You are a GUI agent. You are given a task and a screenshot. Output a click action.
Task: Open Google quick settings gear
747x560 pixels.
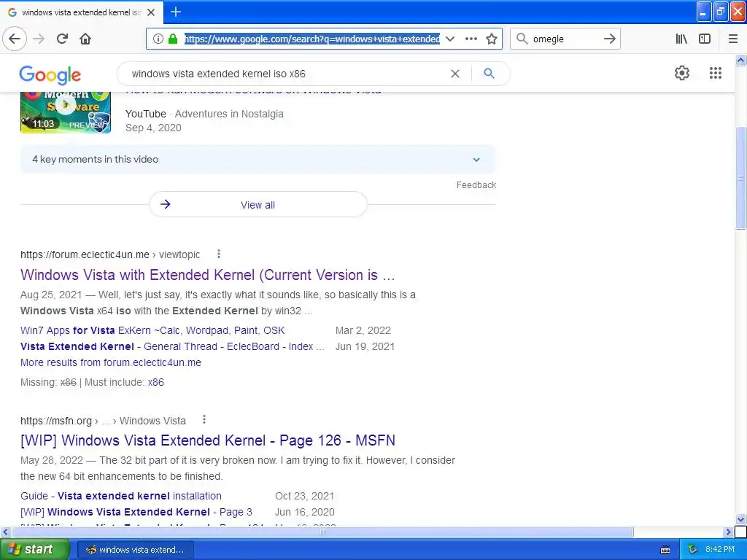point(682,73)
